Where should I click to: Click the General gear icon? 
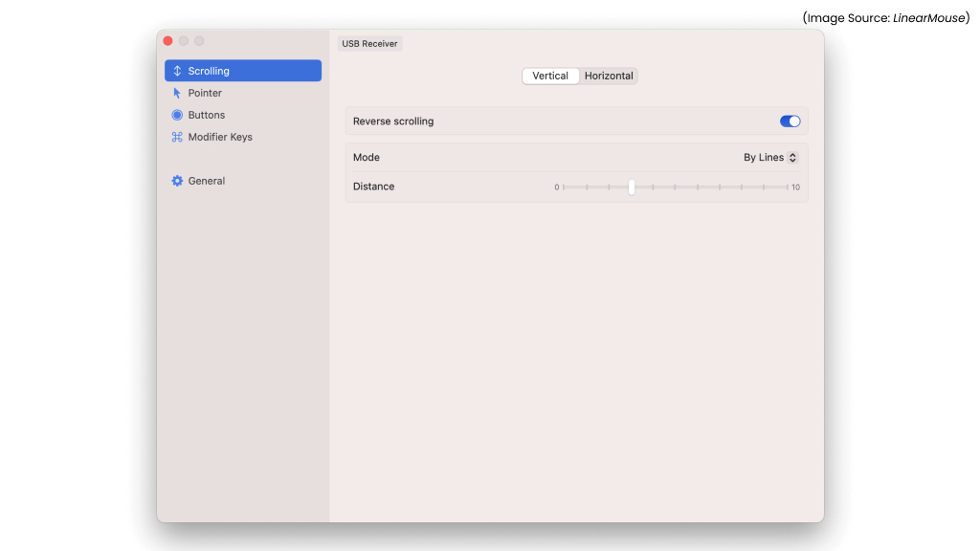pyautogui.click(x=177, y=181)
